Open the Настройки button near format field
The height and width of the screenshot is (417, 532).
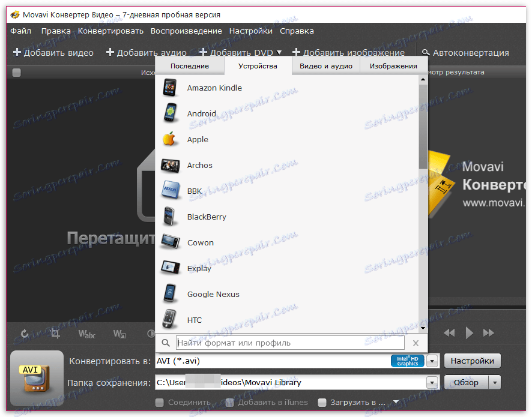[x=473, y=361]
